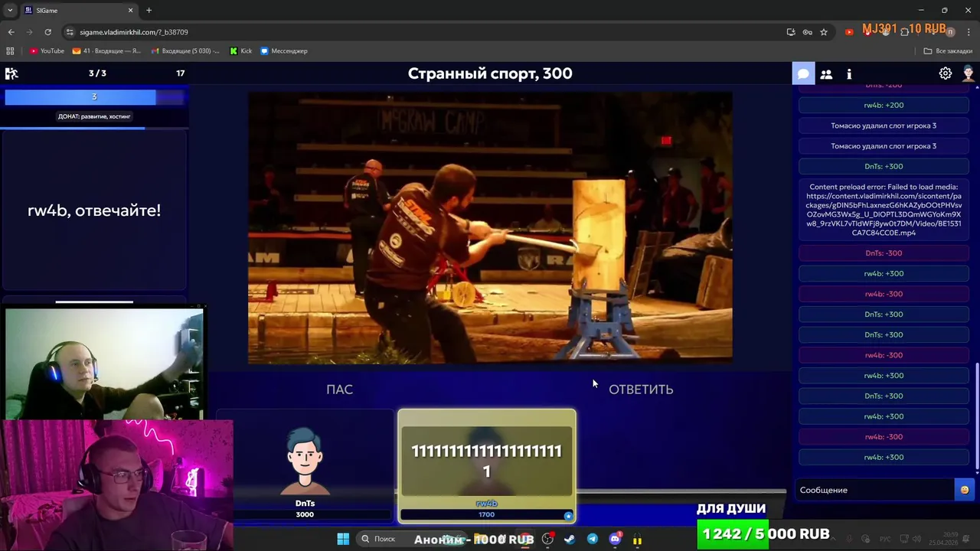Open the red YouTube extension icon
The image size is (980, 551).
pyautogui.click(x=848, y=32)
